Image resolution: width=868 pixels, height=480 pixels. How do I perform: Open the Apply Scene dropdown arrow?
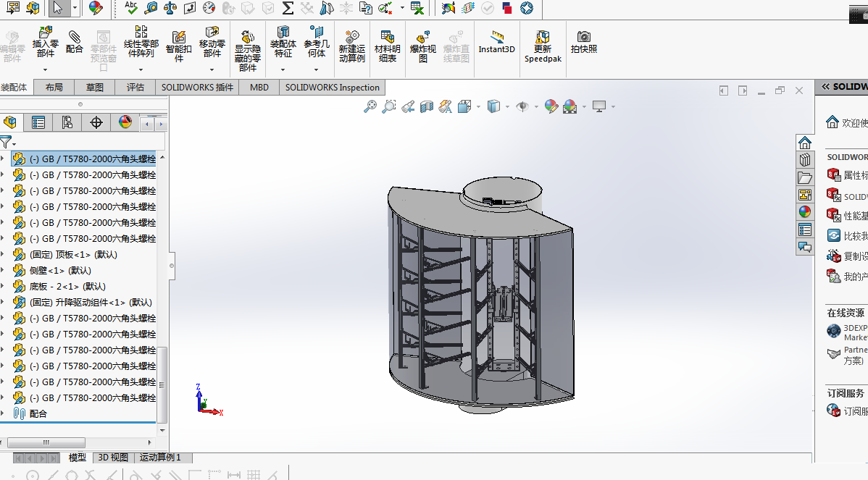tap(585, 106)
